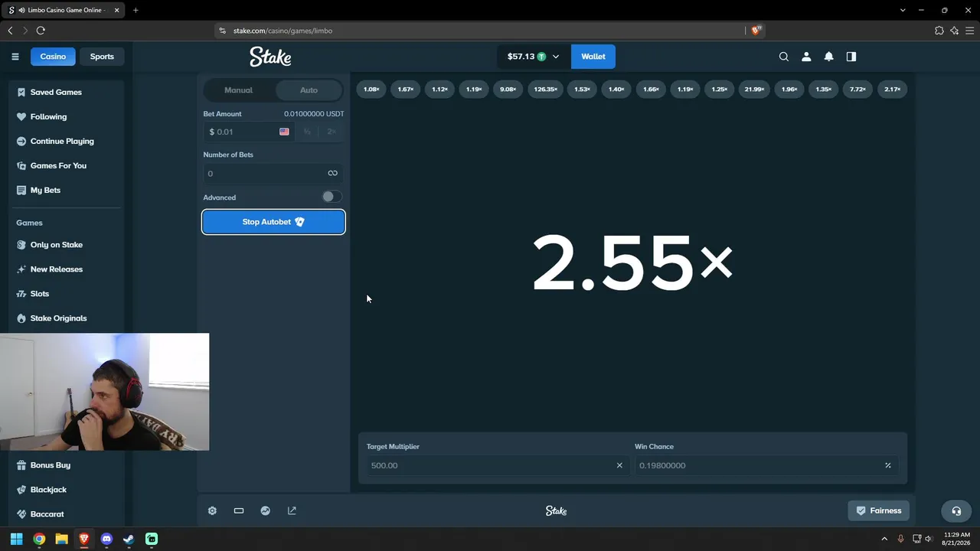Image resolution: width=980 pixels, height=551 pixels.
Task: Open the Fairness panel
Action: click(x=878, y=510)
